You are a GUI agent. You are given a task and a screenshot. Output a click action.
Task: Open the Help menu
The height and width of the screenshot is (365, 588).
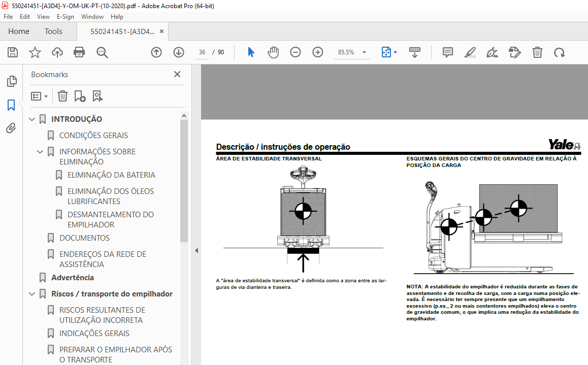(117, 16)
